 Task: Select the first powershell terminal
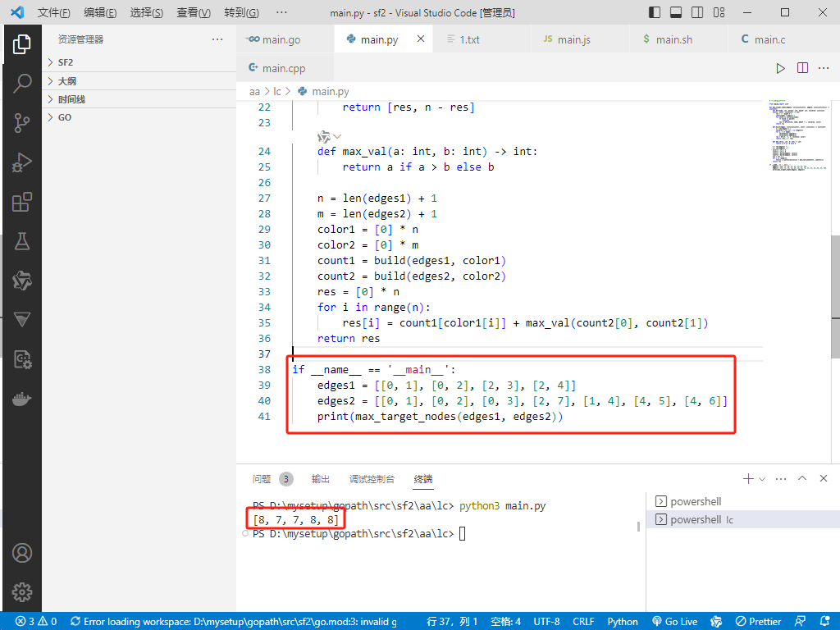743,501
